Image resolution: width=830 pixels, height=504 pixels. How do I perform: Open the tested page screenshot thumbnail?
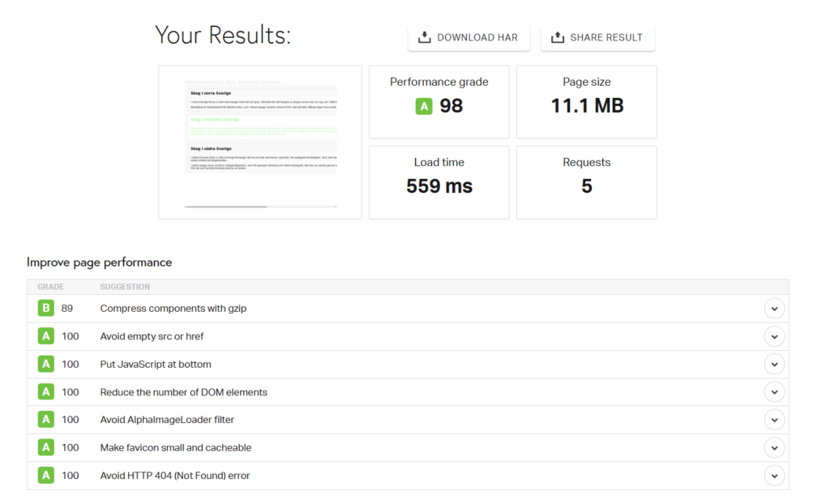(x=260, y=142)
